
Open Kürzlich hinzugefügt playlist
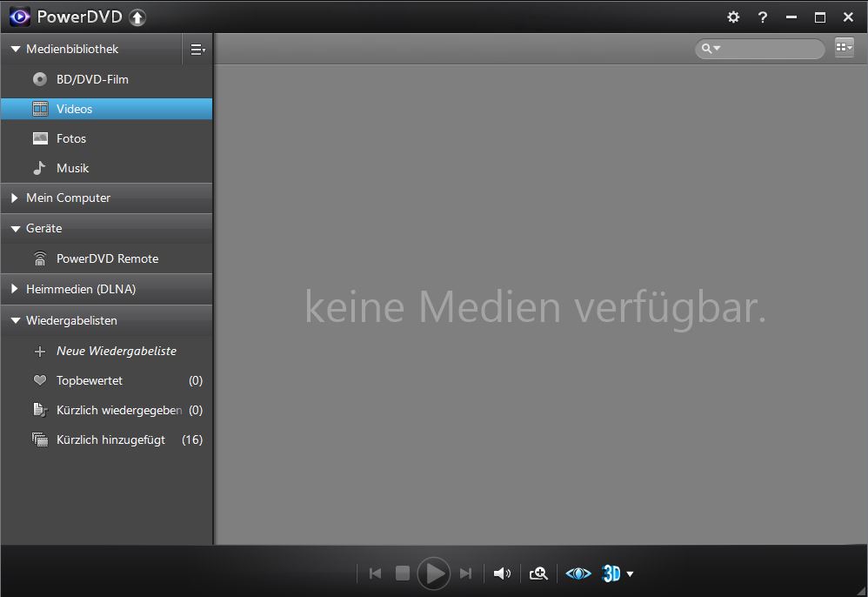pos(106,439)
